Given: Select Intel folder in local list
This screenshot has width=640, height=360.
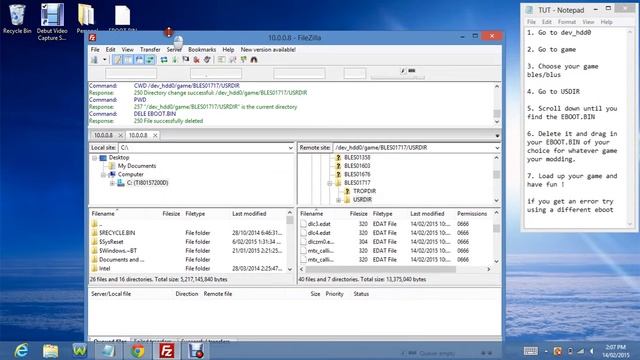Looking at the screenshot, I should point(104,269).
